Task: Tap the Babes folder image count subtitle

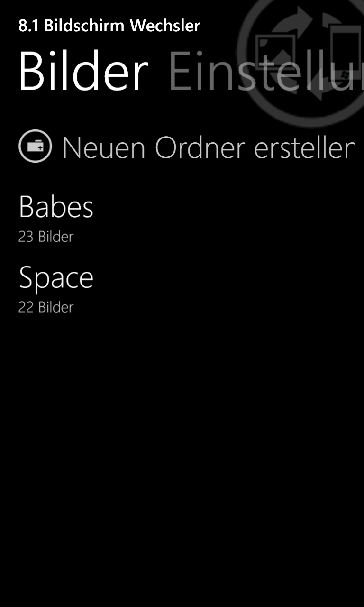Action: pos(46,237)
